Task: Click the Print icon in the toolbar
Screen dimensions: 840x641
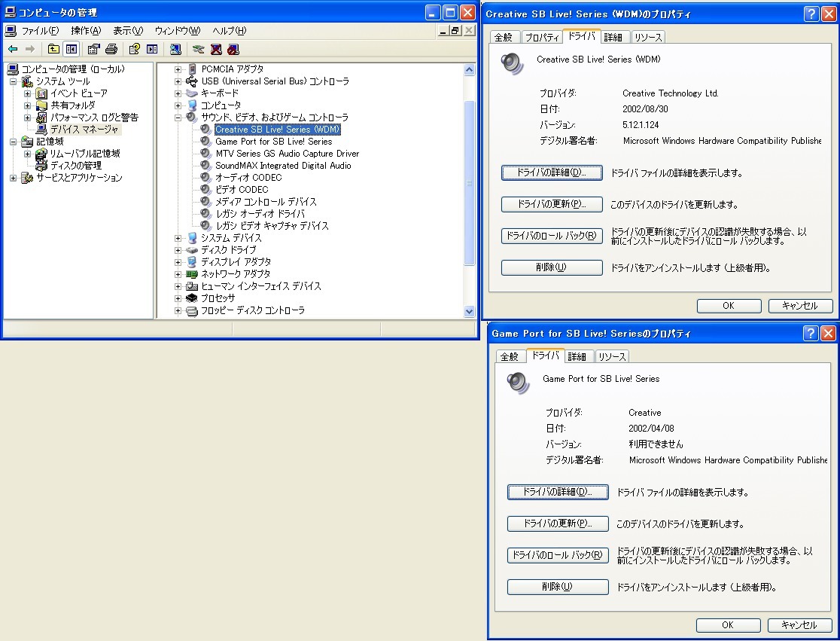Action: coord(111,49)
